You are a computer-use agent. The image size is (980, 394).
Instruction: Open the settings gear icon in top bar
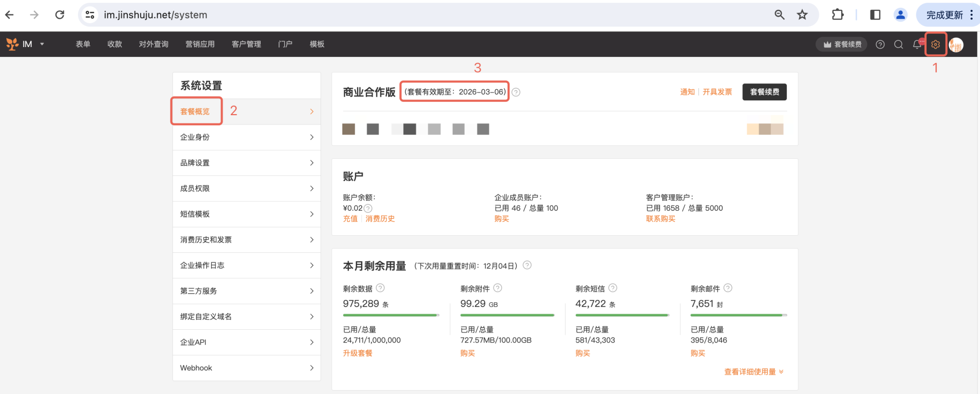(935, 45)
